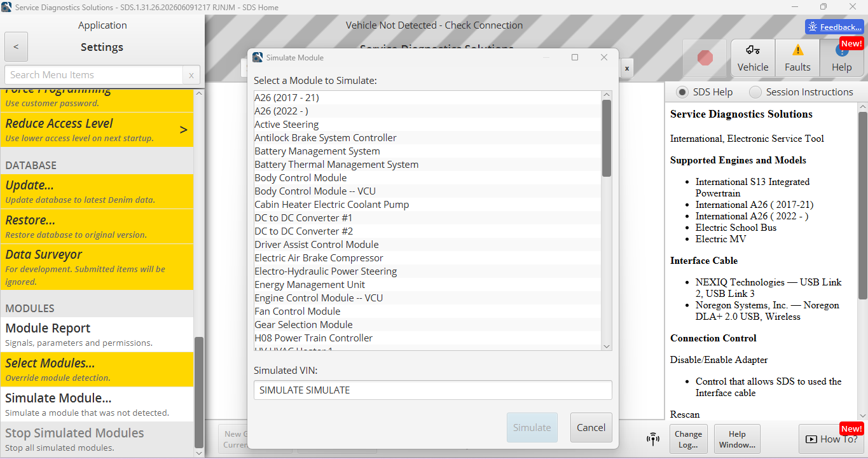This screenshot has width=868, height=459.
Task: Open the Update... database menu item
Action: coord(97,191)
